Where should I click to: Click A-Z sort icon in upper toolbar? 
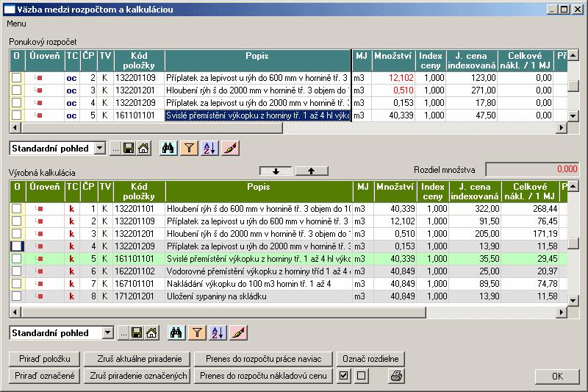pos(209,148)
